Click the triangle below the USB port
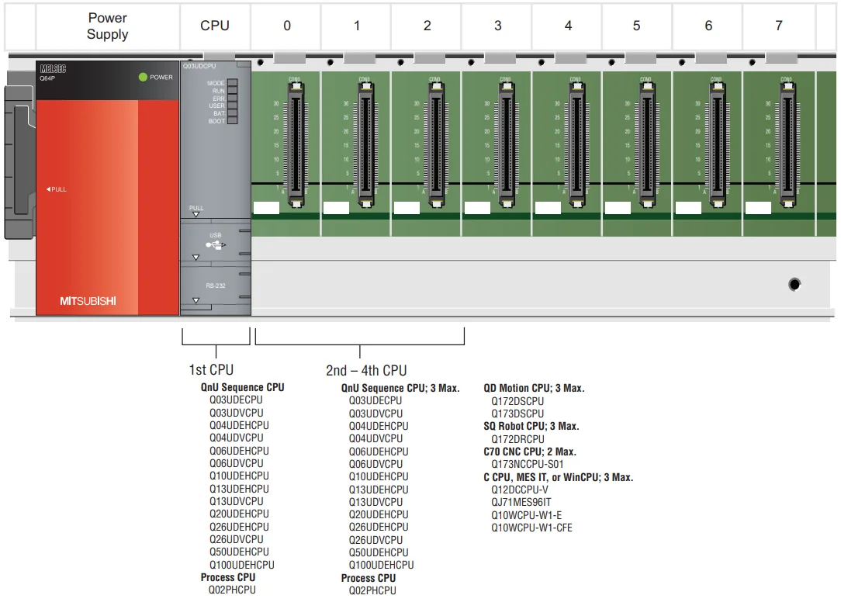 196,257
